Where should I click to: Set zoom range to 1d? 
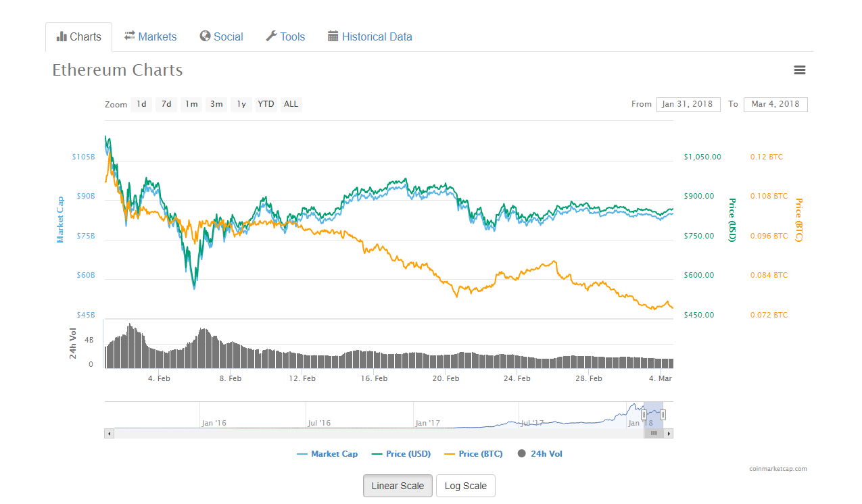click(141, 104)
